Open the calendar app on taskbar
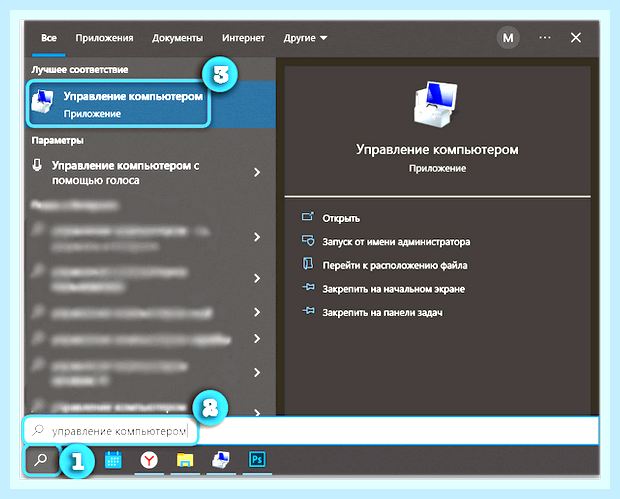This screenshot has height=499, width=620. tap(113, 460)
